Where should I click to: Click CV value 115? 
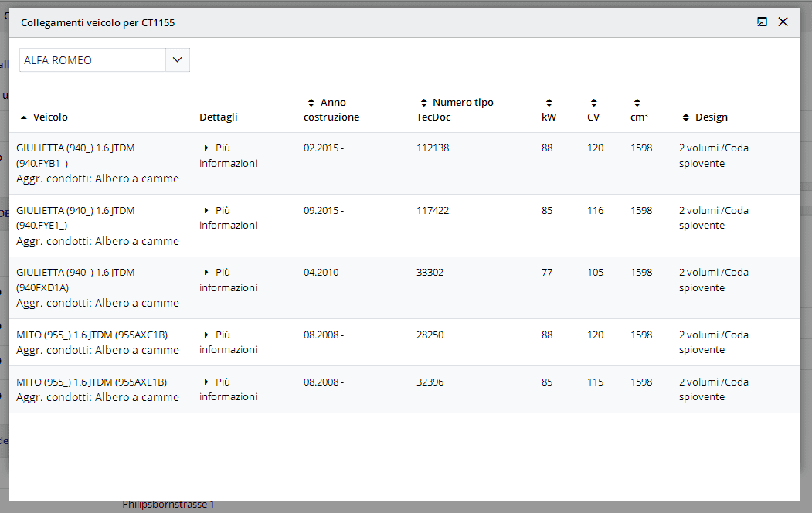click(x=596, y=382)
